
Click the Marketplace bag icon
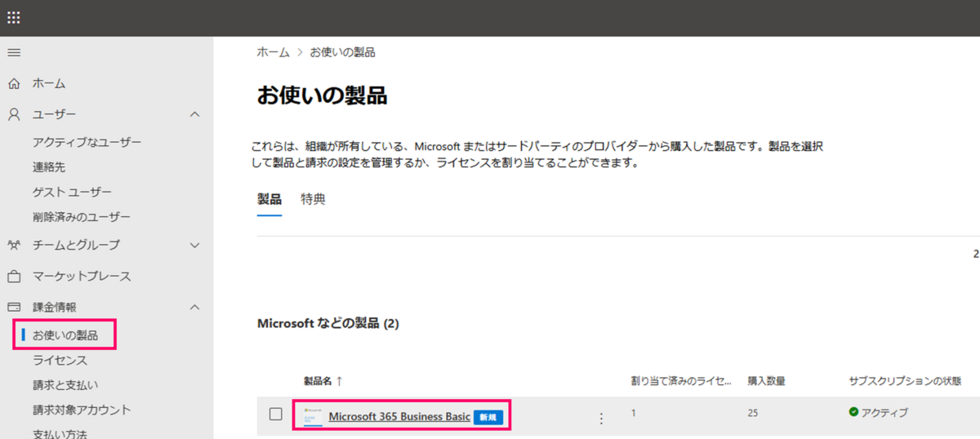pyautogui.click(x=14, y=276)
